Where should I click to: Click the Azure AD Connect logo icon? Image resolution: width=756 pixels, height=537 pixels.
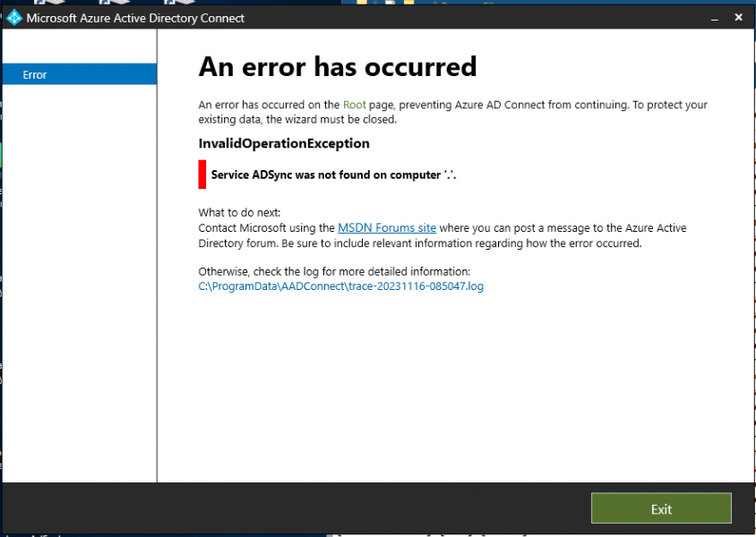pos(14,18)
